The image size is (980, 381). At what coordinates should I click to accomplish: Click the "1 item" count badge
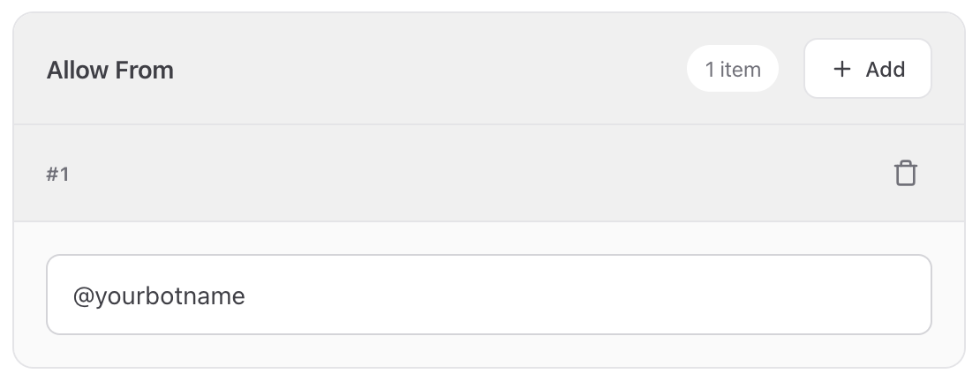(732, 70)
